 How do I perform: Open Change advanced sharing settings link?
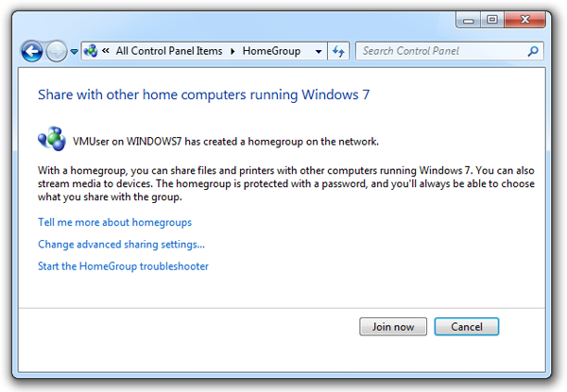coord(122,245)
